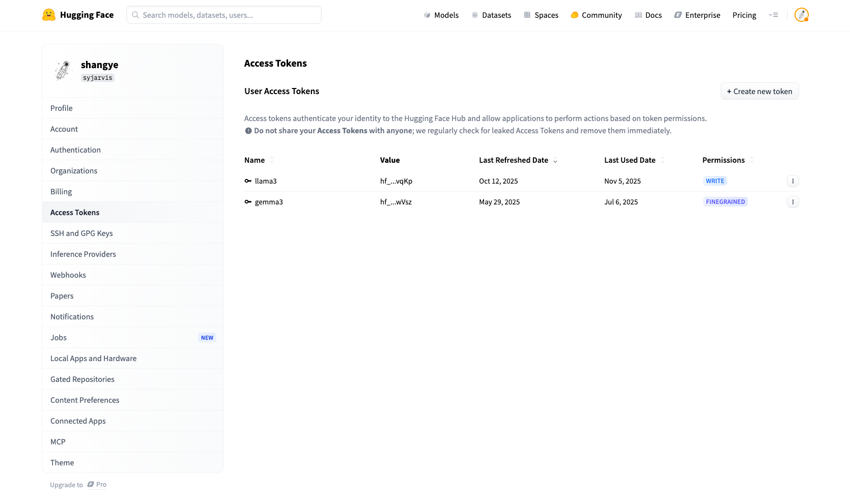
Task: Click the Models cube icon
Action: click(427, 15)
